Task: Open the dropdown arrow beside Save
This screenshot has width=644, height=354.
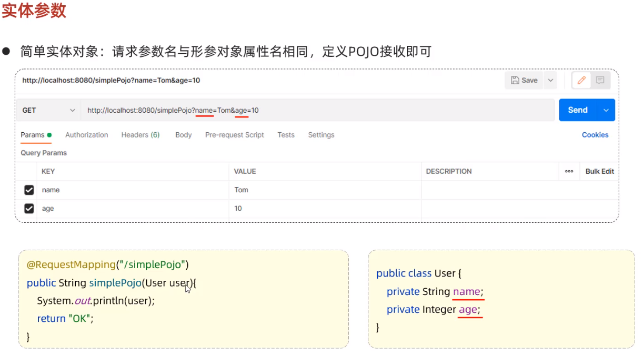Action: pos(550,80)
